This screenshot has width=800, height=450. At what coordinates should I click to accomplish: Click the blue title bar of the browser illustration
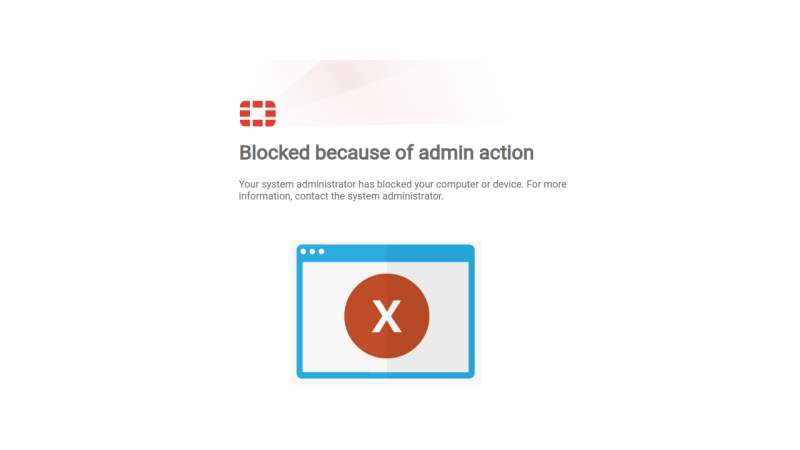click(386, 252)
